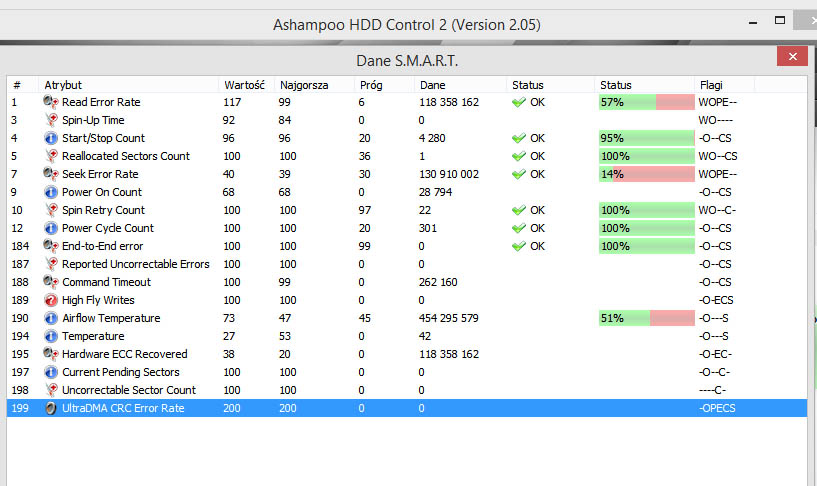
Task: Click the 57% status bar for Read Error Rate
Action: 647,102
